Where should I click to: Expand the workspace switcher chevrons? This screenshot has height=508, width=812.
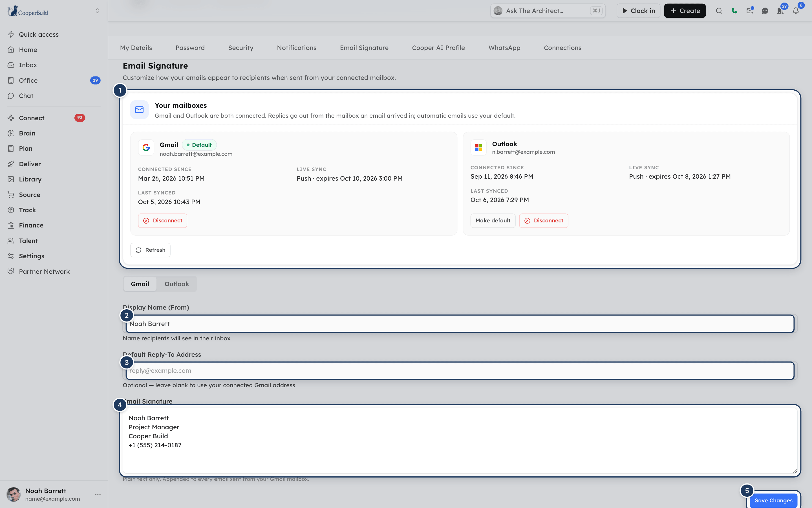(97, 11)
